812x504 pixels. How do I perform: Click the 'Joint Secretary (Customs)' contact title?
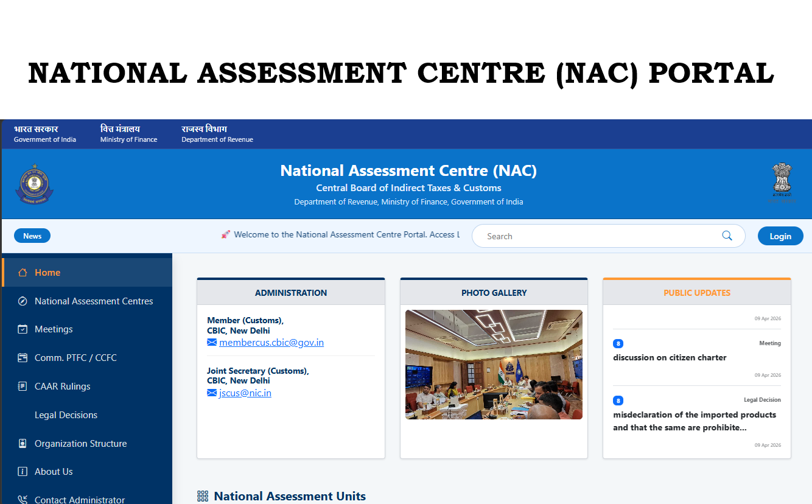(x=258, y=371)
